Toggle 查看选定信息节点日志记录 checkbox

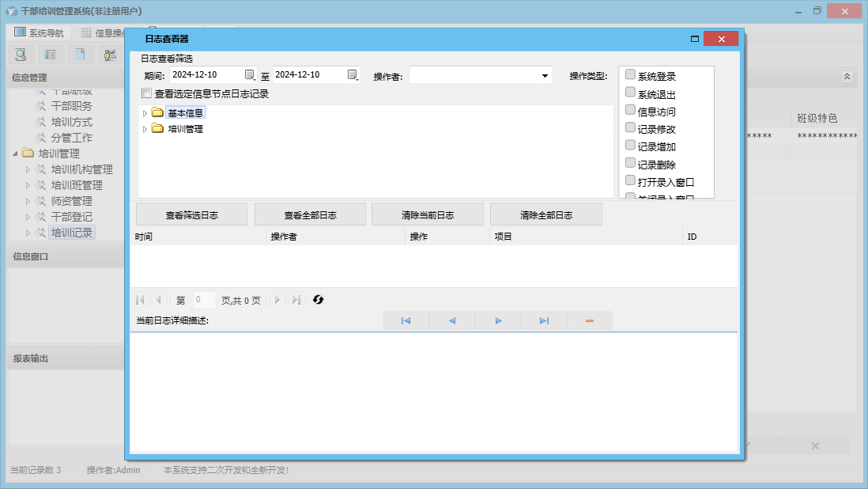point(147,93)
